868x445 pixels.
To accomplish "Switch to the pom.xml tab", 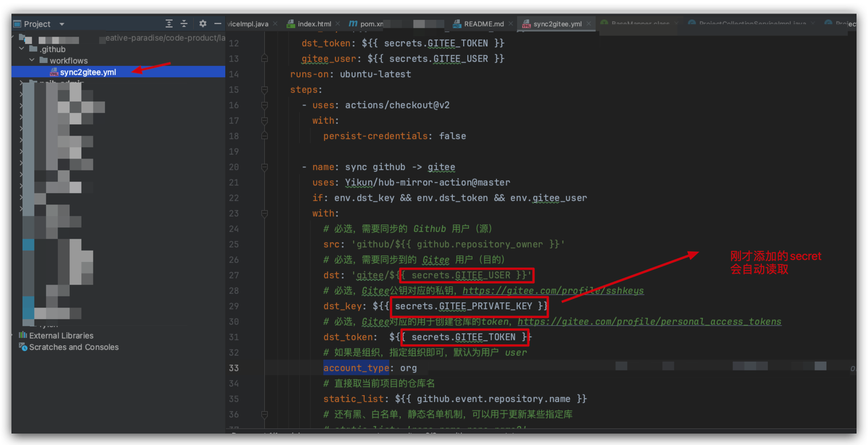I will coord(372,23).
